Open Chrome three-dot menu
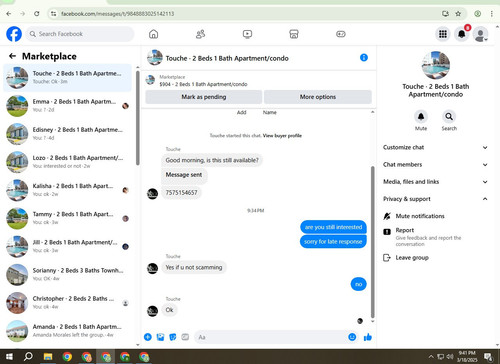 coord(492,14)
